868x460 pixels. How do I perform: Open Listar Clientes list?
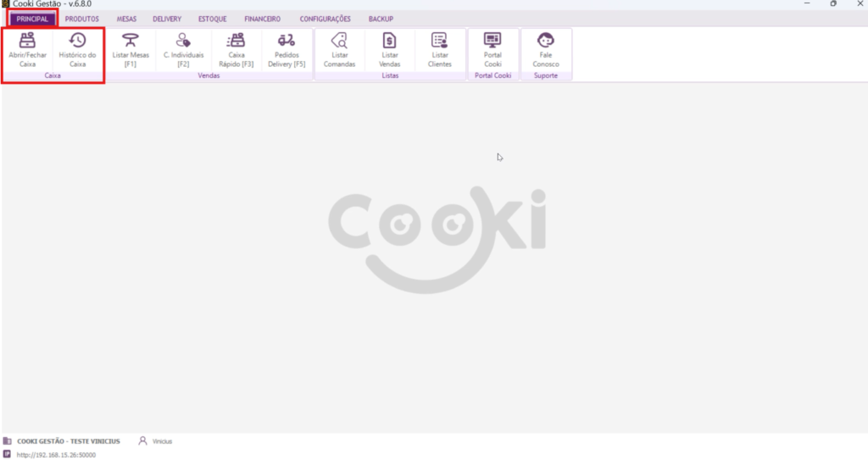click(441, 49)
